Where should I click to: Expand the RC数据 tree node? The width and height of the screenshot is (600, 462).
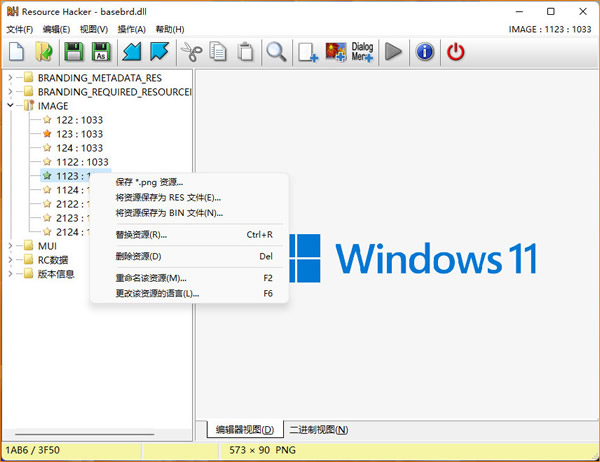(10, 260)
